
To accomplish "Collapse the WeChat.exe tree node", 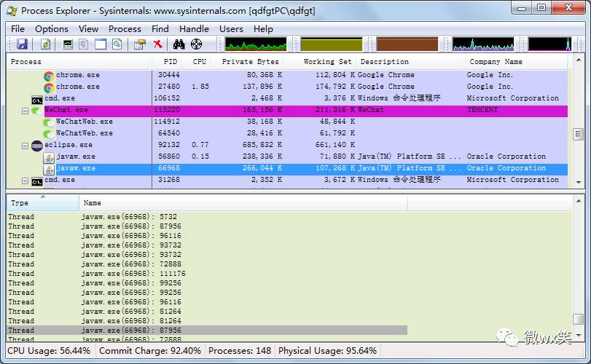I will coord(26,111).
